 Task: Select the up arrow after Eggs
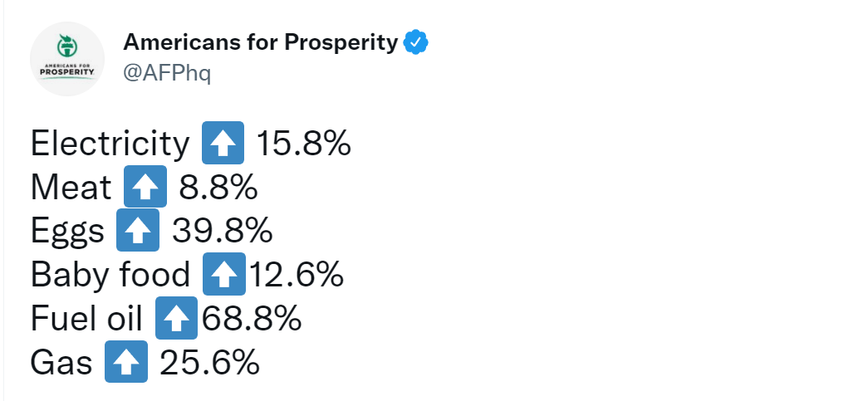pos(137,231)
